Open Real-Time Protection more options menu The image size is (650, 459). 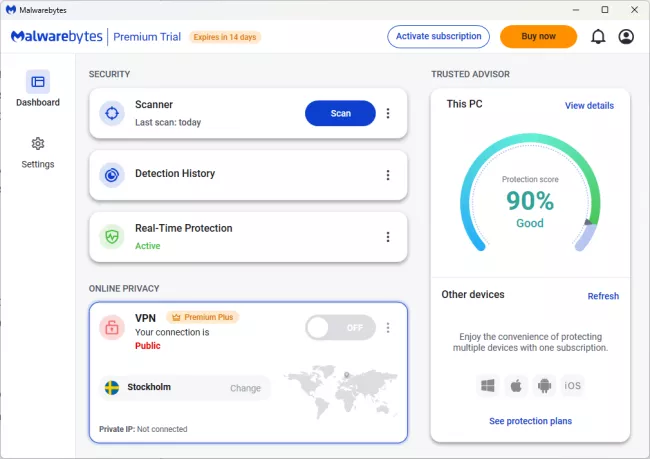click(388, 237)
